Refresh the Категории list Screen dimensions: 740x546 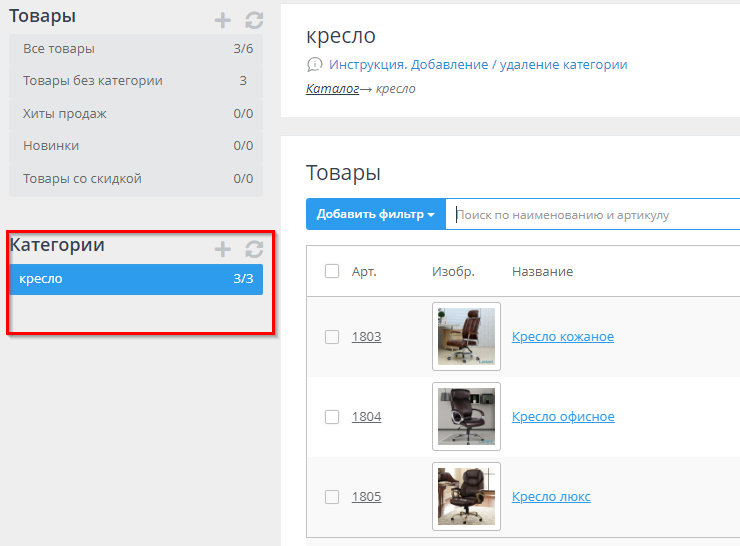pos(254,249)
